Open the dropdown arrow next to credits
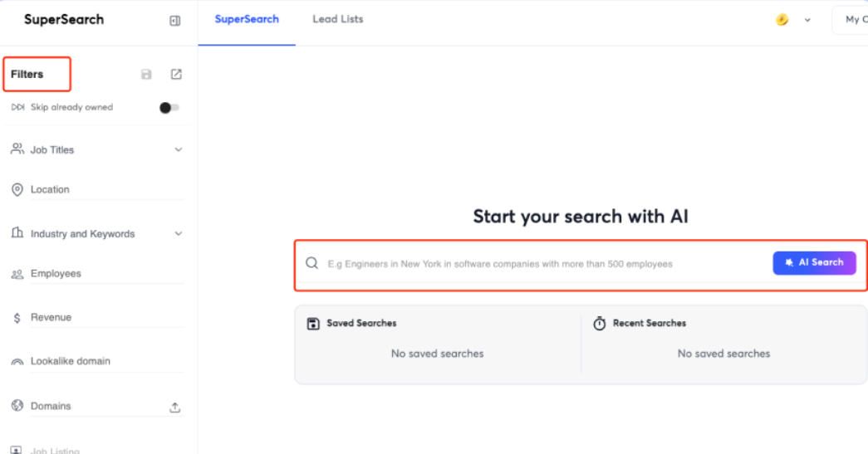The width and height of the screenshot is (868, 454). tap(807, 20)
